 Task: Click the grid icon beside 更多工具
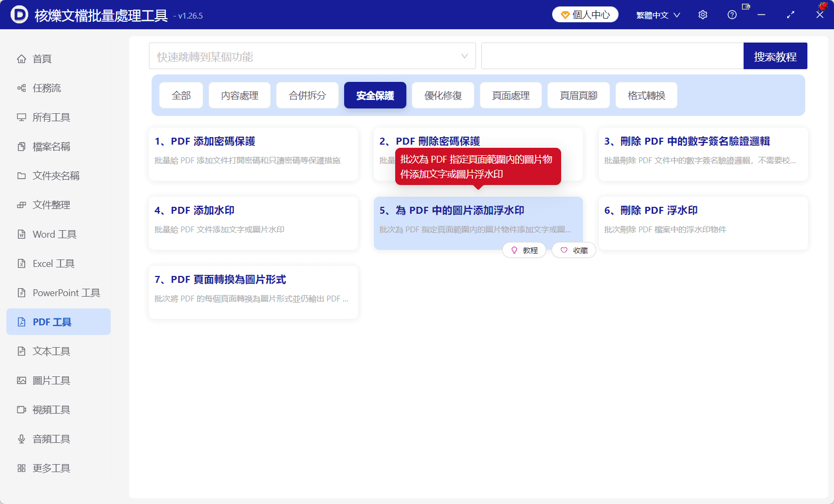pyautogui.click(x=21, y=468)
